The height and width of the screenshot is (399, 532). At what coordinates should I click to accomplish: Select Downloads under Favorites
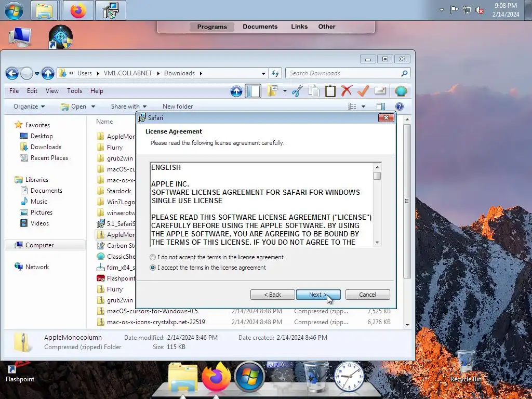click(46, 147)
